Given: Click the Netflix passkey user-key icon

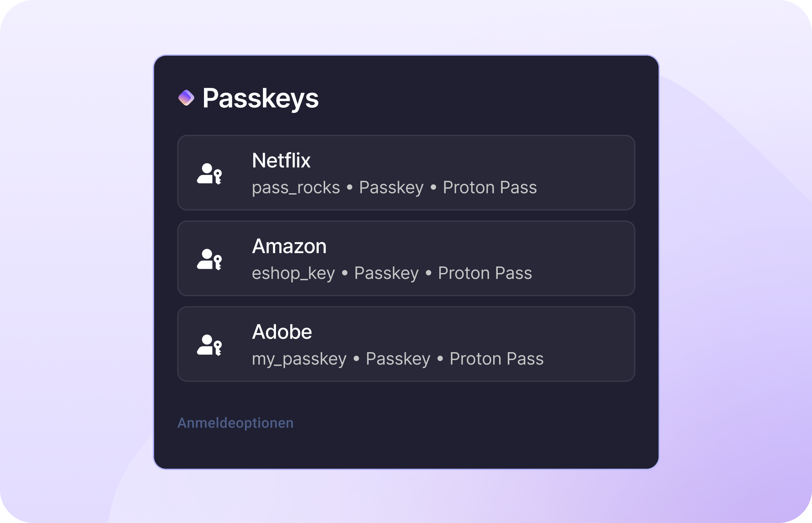Looking at the screenshot, I should pos(209,173).
